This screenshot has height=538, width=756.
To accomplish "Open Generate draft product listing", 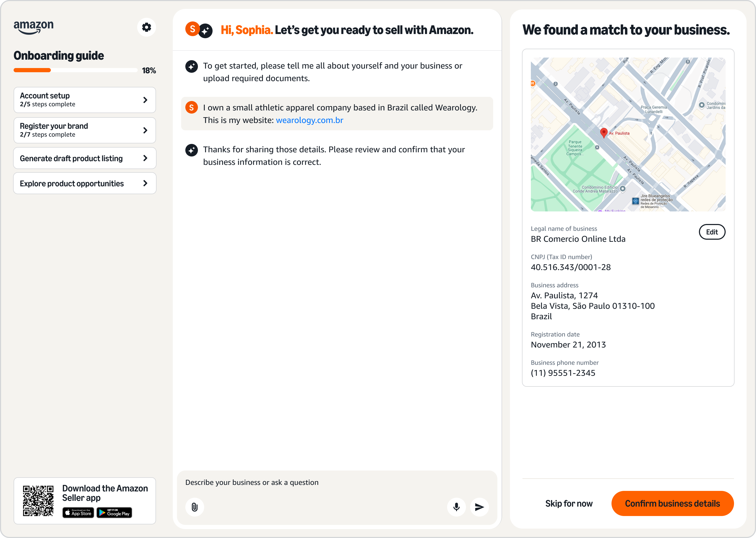I will 85,158.
